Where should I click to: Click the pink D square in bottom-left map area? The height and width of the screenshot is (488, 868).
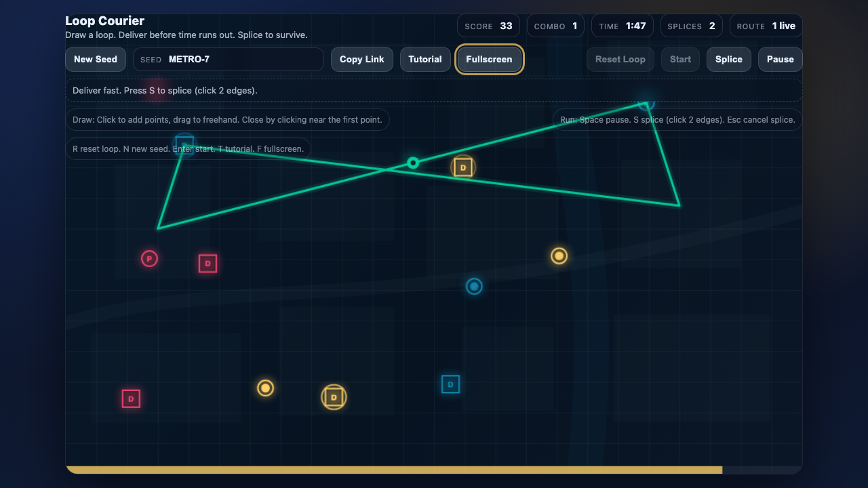pyautogui.click(x=131, y=399)
